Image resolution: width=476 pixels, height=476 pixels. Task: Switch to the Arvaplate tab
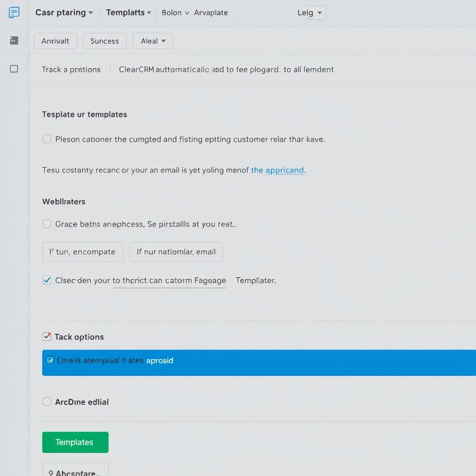[x=211, y=13]
